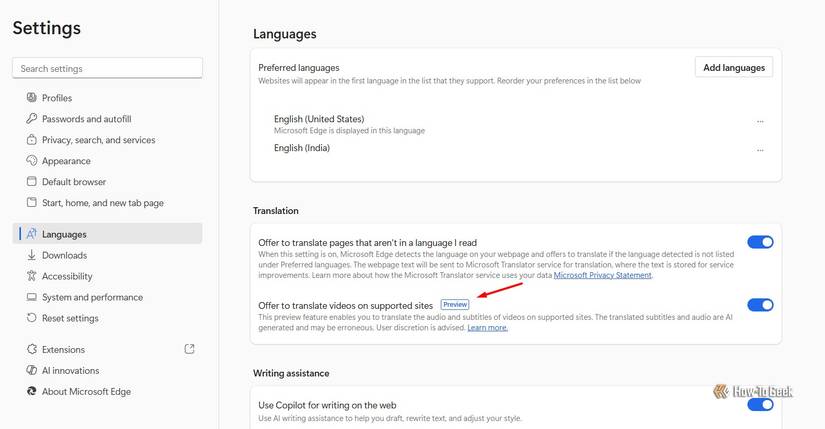Open the Profiles settings page

[x=107, y=97]
